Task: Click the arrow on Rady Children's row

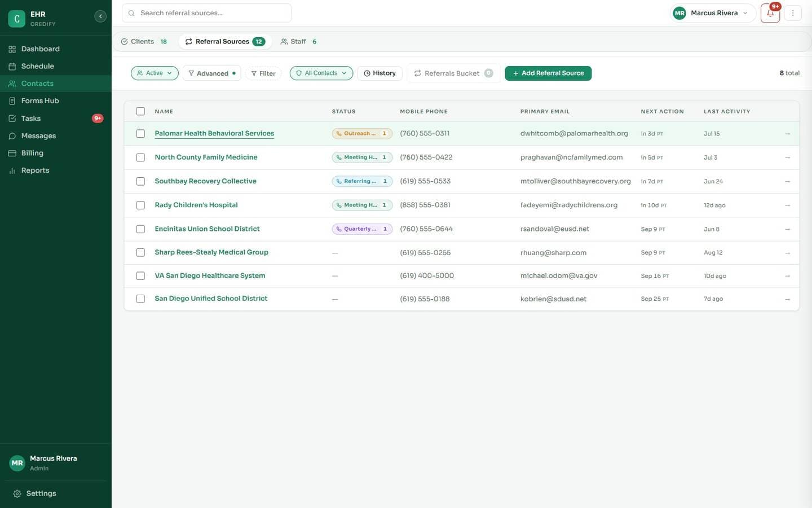Action: point(787,205)
